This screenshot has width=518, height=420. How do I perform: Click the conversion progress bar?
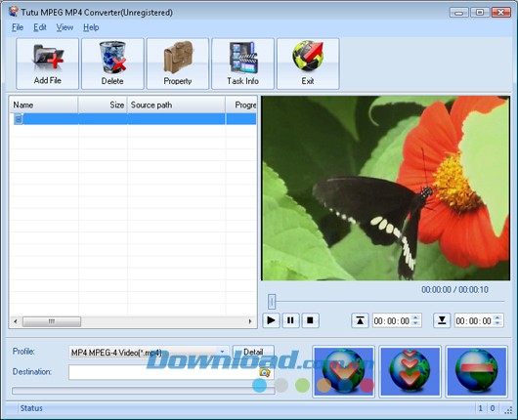pyautogui.click(x=144, y=391)
